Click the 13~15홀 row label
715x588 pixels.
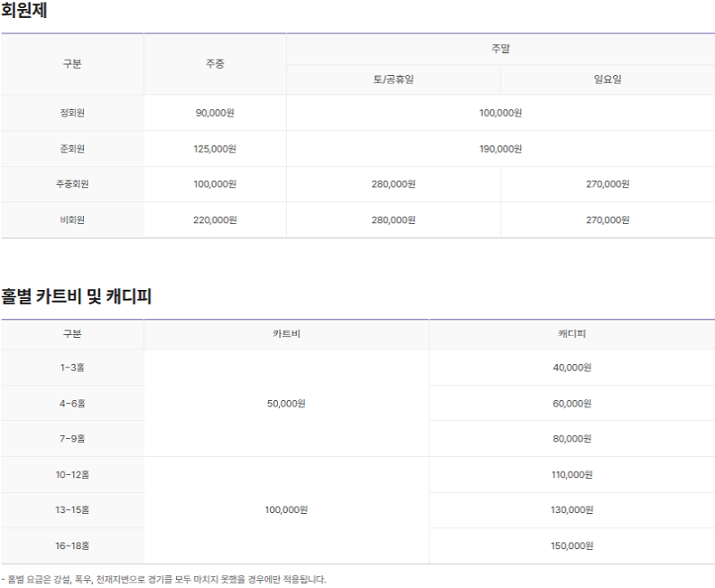pos(72,510)
